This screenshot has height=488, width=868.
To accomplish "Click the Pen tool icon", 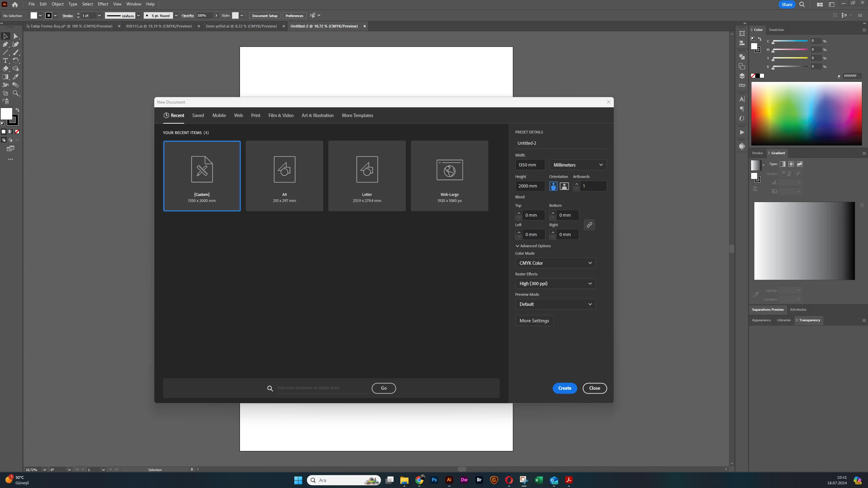I will tap(5, 44).
